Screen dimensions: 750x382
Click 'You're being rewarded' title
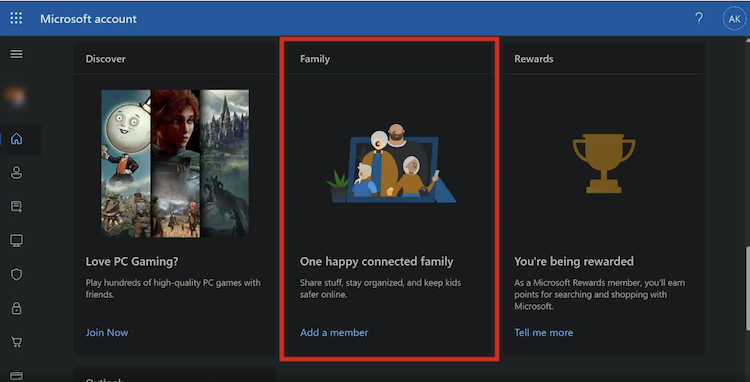574,262
